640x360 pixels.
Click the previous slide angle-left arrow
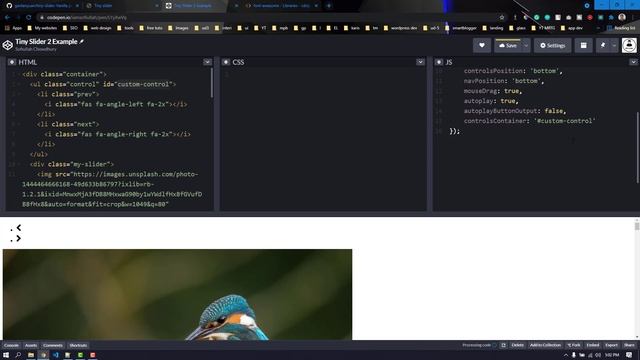click(x=19, y=228)
